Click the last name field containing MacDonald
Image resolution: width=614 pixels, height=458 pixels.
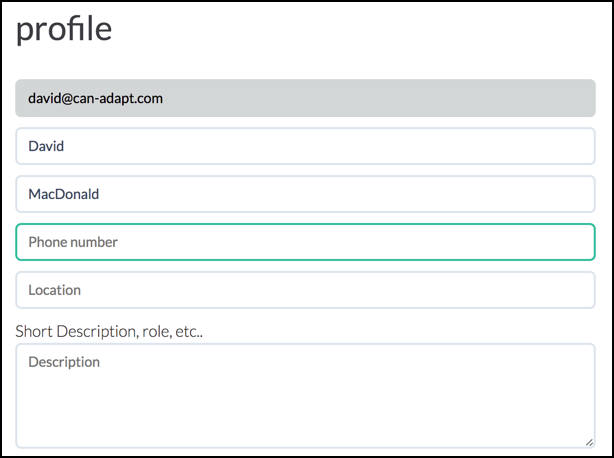(x=305, y=194)
